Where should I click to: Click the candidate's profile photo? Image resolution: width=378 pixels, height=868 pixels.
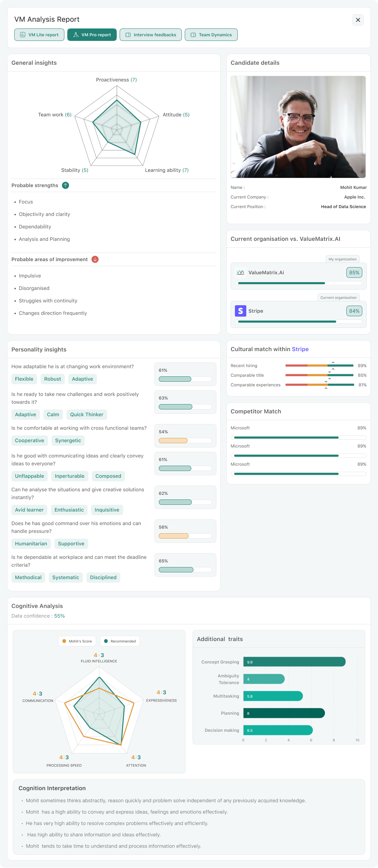pos(298,127)
